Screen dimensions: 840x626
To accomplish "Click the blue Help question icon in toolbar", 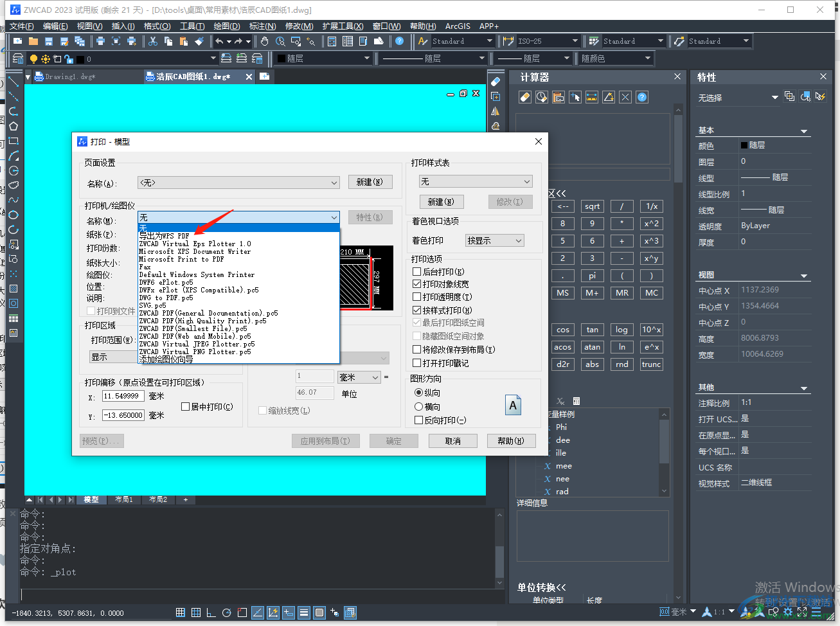I will coord(399,41).
